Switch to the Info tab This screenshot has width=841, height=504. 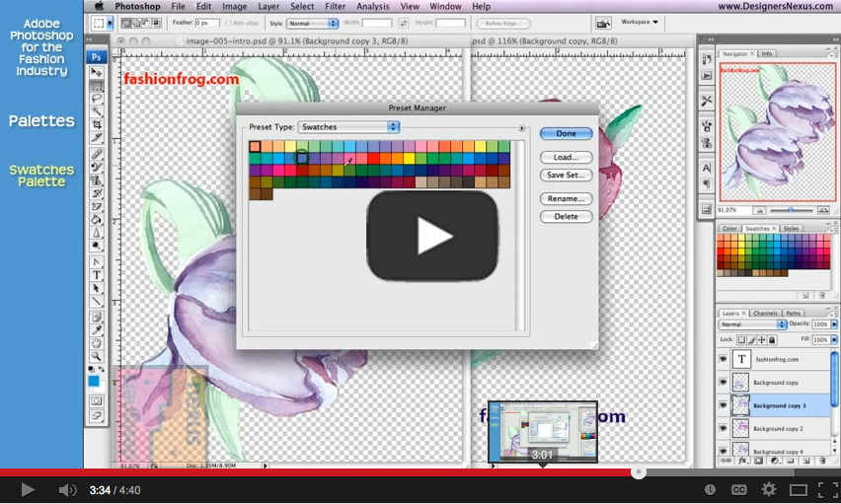tap(767, 53)
